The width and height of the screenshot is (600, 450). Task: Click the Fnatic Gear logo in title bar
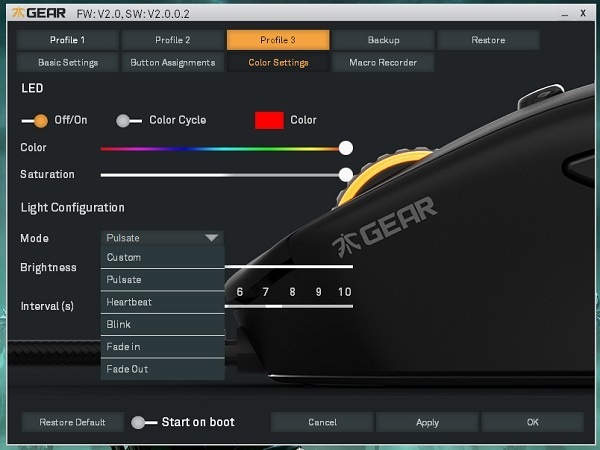pos(39,13)
